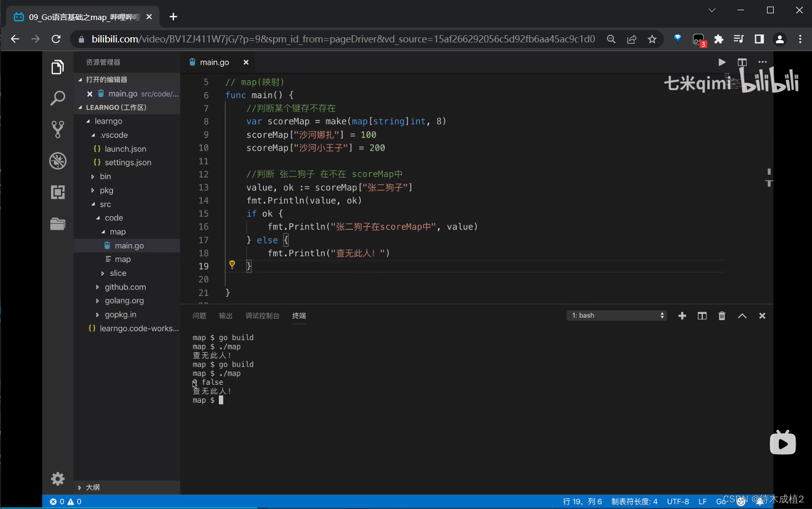Screen dimensions: 812x509
Task: Open the folder icon in activity bar
Action: click(58, 224)
